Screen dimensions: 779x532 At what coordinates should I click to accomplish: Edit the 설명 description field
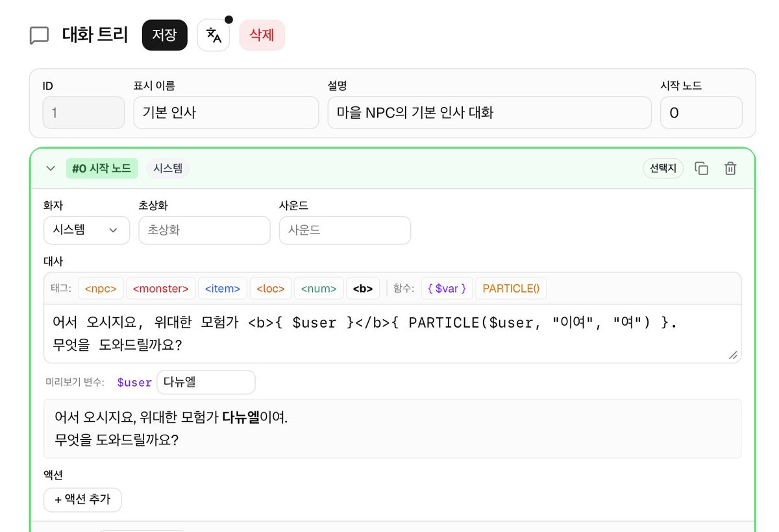coord(489,113)
